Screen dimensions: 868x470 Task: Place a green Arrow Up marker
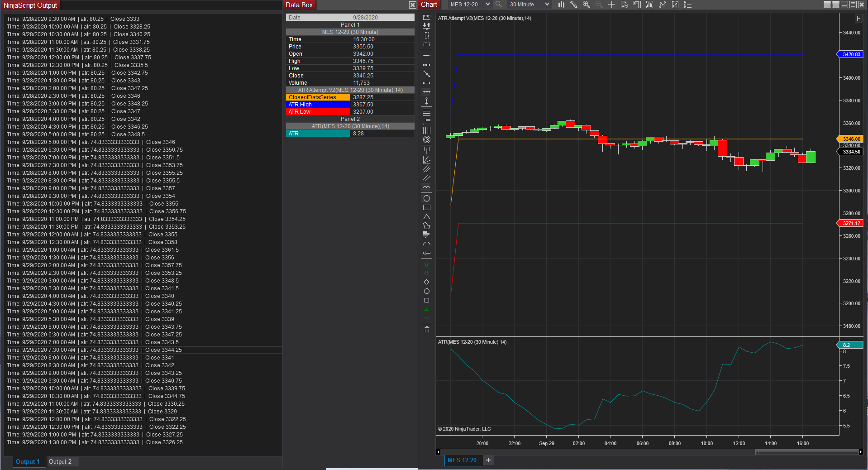[426, 264]
